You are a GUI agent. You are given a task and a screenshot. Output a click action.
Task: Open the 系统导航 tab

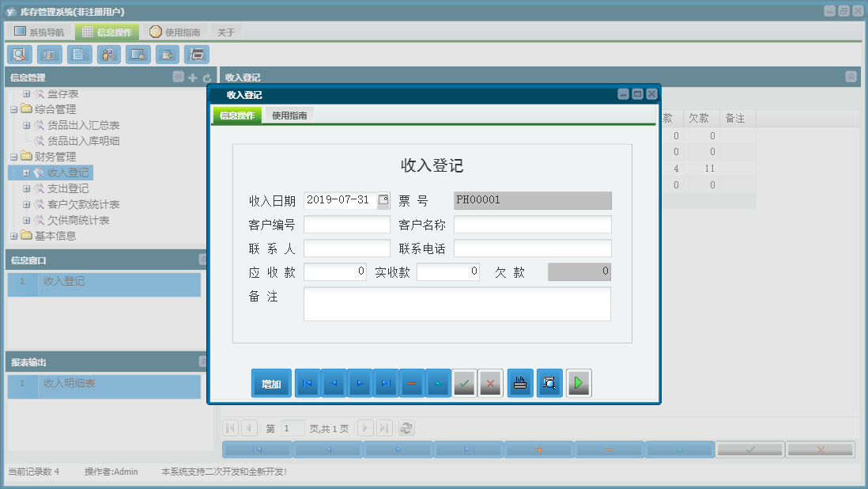pyautogui.click(x=42, y=32)
